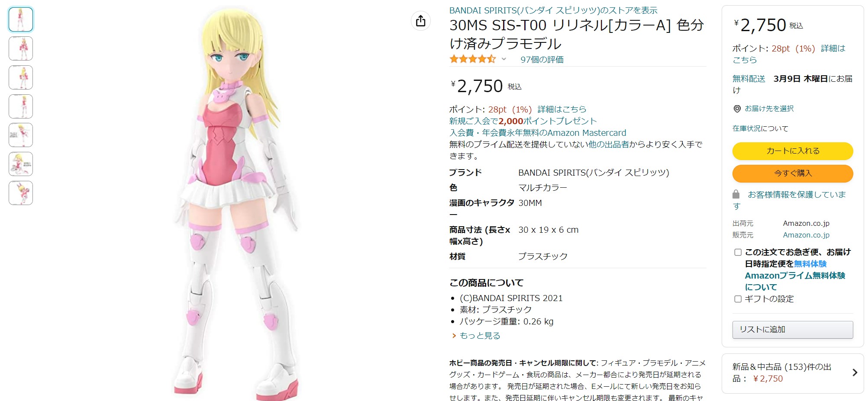Open rating breakdown dropdown arrow

pyautogui.click(x=504, y=59)
